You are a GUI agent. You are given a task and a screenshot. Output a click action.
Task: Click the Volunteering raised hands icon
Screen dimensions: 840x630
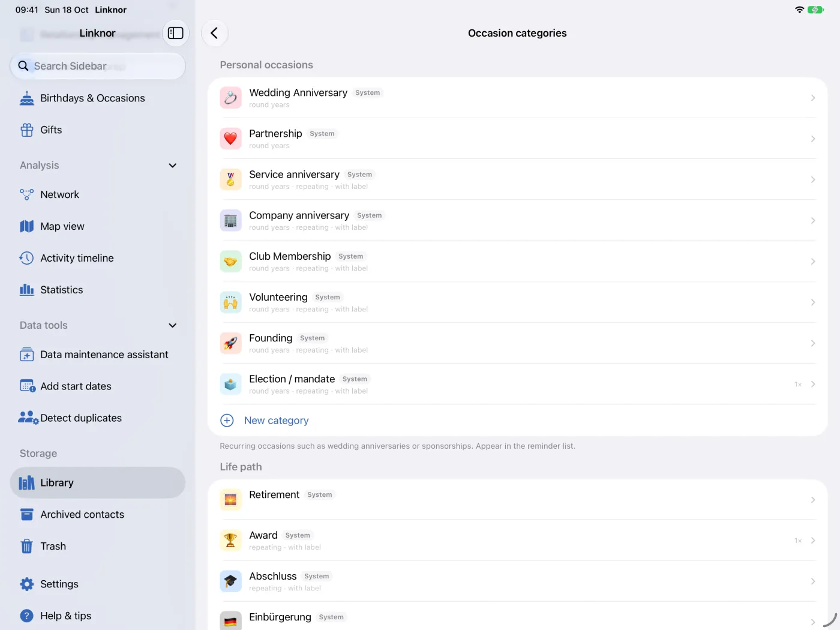[230, 302]
